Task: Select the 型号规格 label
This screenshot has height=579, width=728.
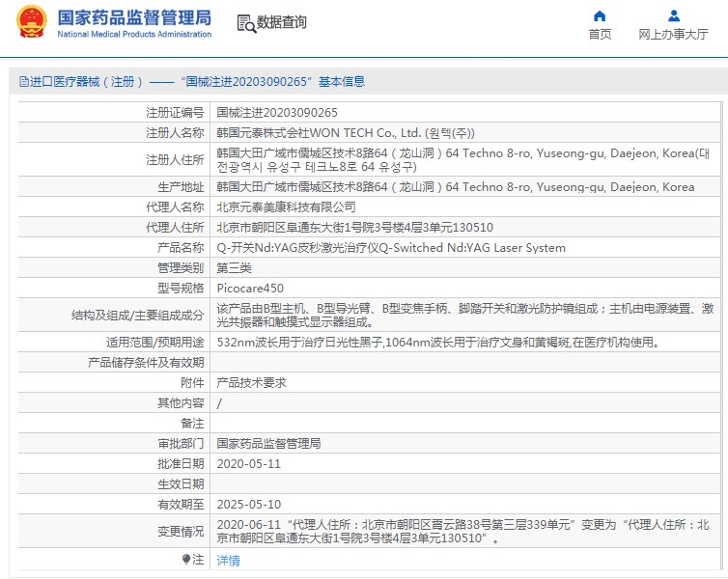Action: [181, 289]
